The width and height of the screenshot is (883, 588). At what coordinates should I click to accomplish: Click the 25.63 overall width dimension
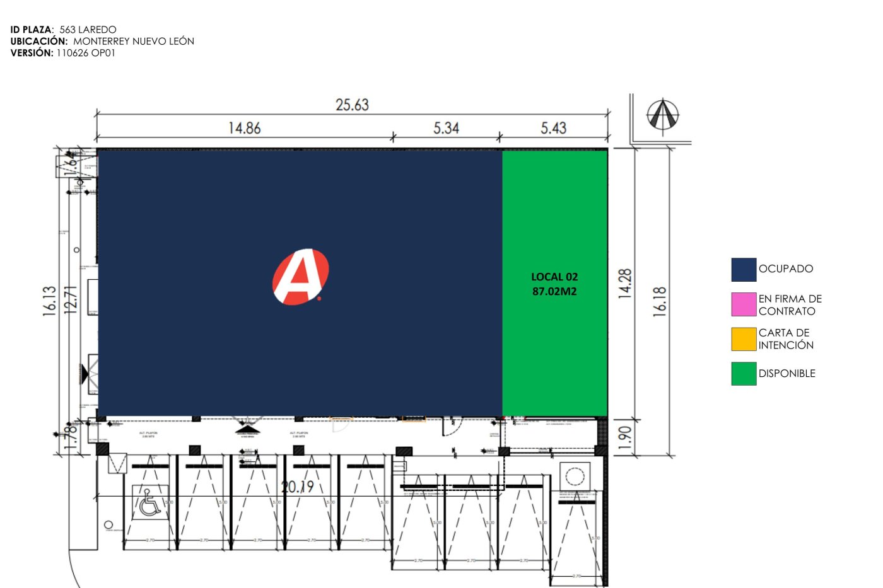[x=352, y=105]
